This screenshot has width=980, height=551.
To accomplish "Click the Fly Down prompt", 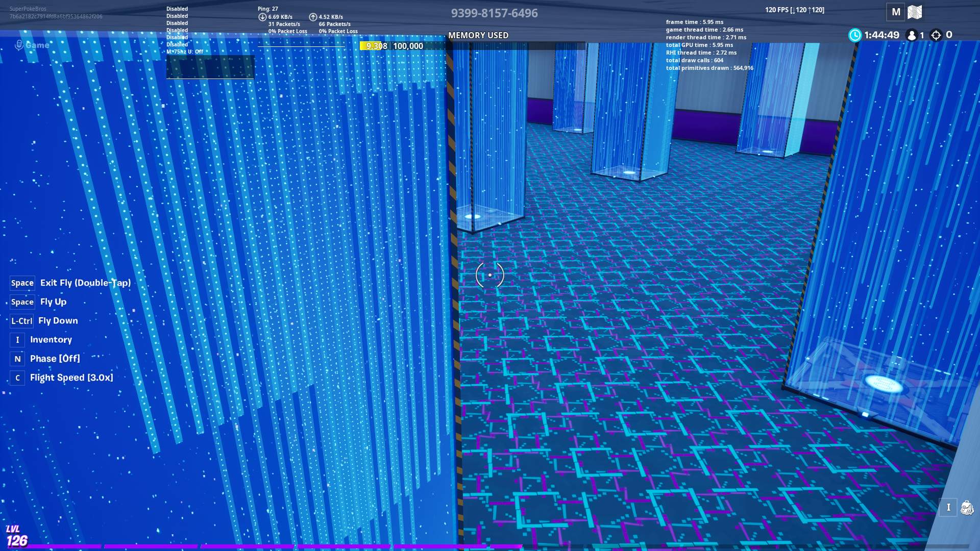I will click(x=58, y=320).
